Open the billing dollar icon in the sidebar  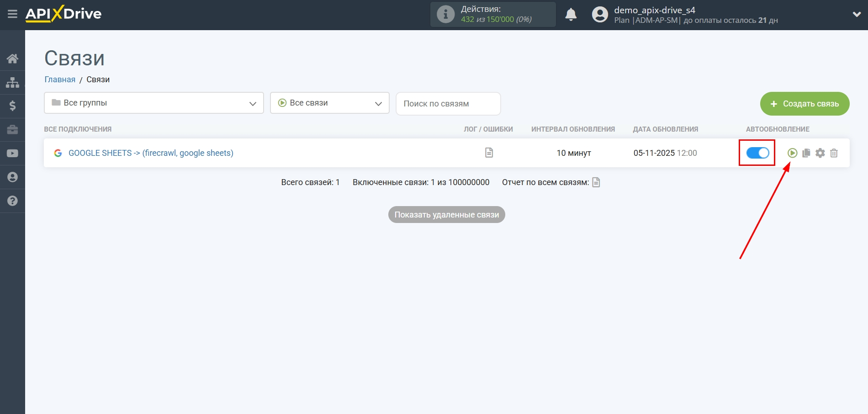pyautogui.click(x=12, y=106)
